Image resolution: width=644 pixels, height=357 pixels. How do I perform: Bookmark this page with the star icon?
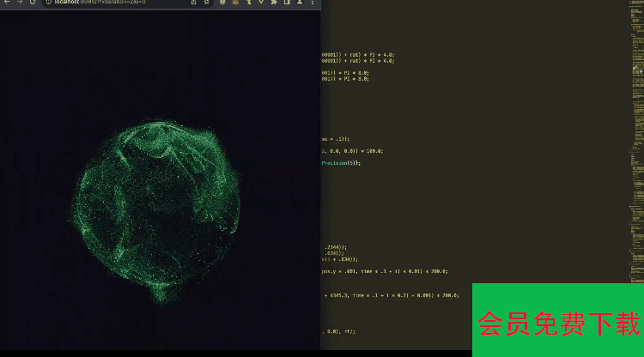point(208,3)
